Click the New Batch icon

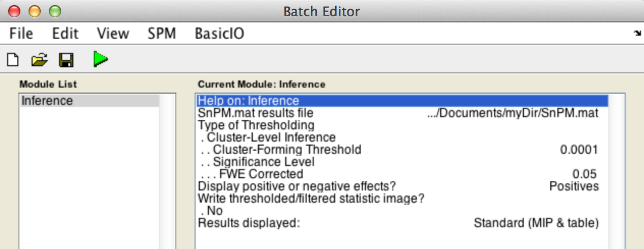click(12, 60)
